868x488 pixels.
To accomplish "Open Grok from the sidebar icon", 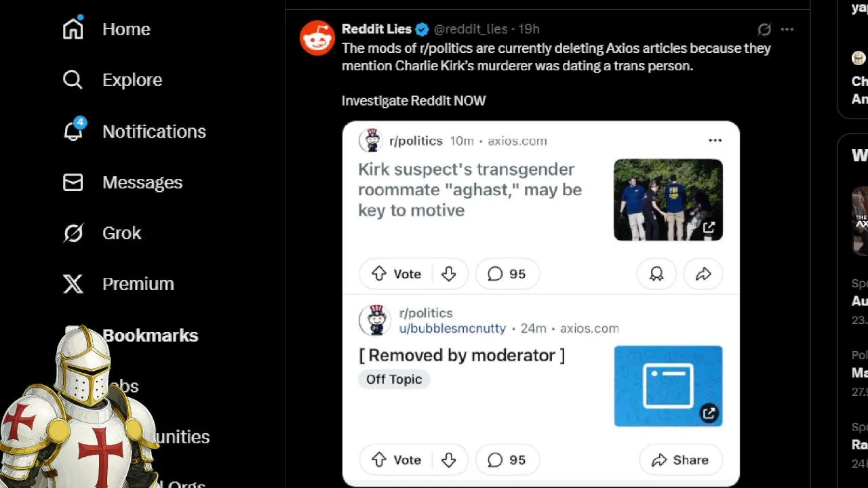I will coord(73,233).
